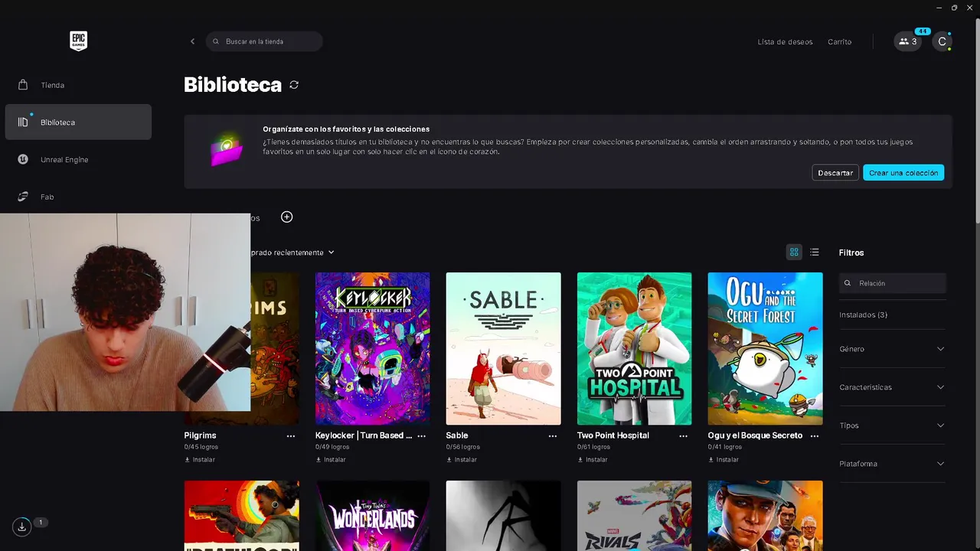The image size is (980, 551).
Task: Open the sort order dropdown
Action: [x=292, y=253]
